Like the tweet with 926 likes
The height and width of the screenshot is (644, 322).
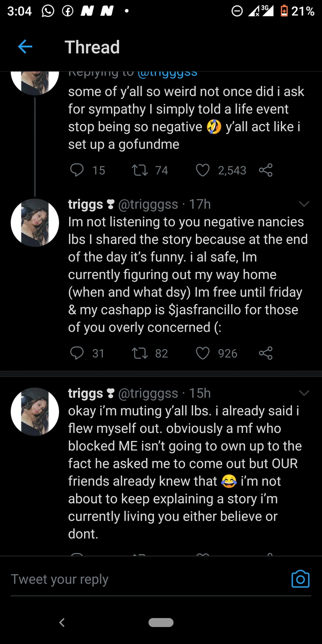pos(203,353)
